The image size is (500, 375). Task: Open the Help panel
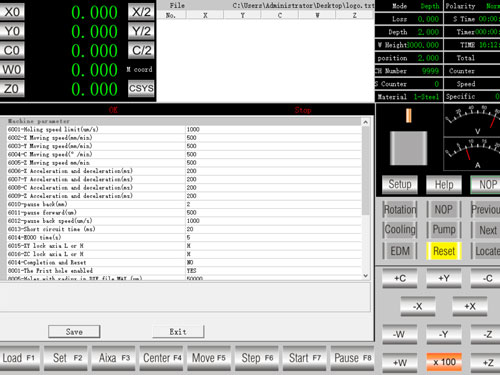444,184
